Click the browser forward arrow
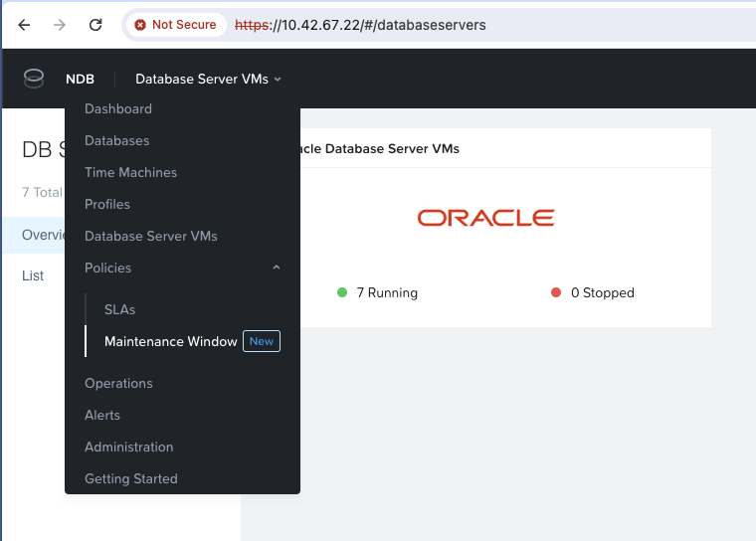 [60, 25]
